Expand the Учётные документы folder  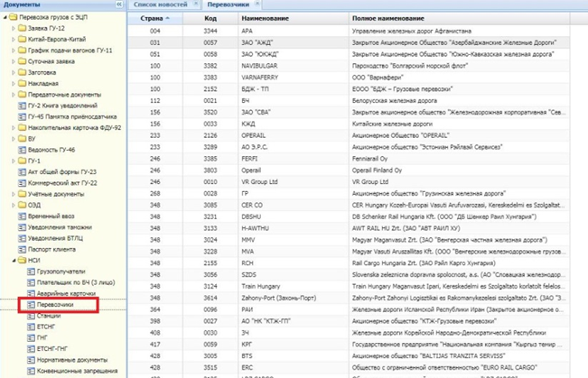click(x=14, y=194)
